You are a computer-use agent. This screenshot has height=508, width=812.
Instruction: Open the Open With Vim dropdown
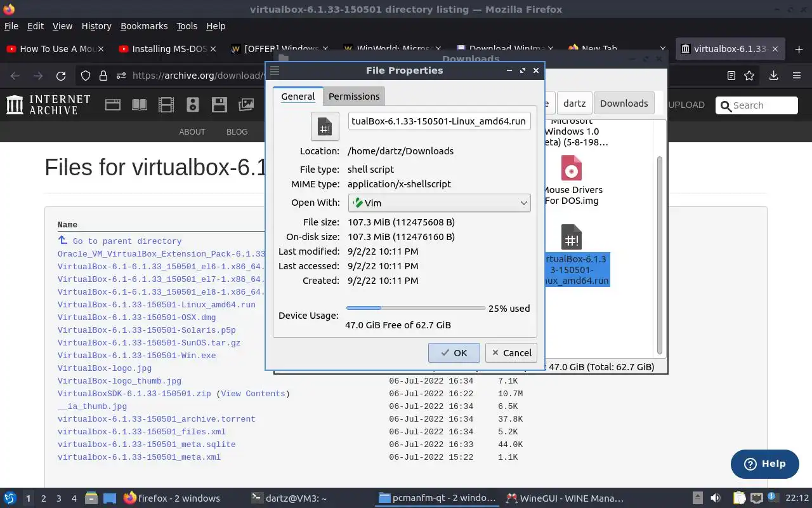pyautogui.click(x=439, y=203)
